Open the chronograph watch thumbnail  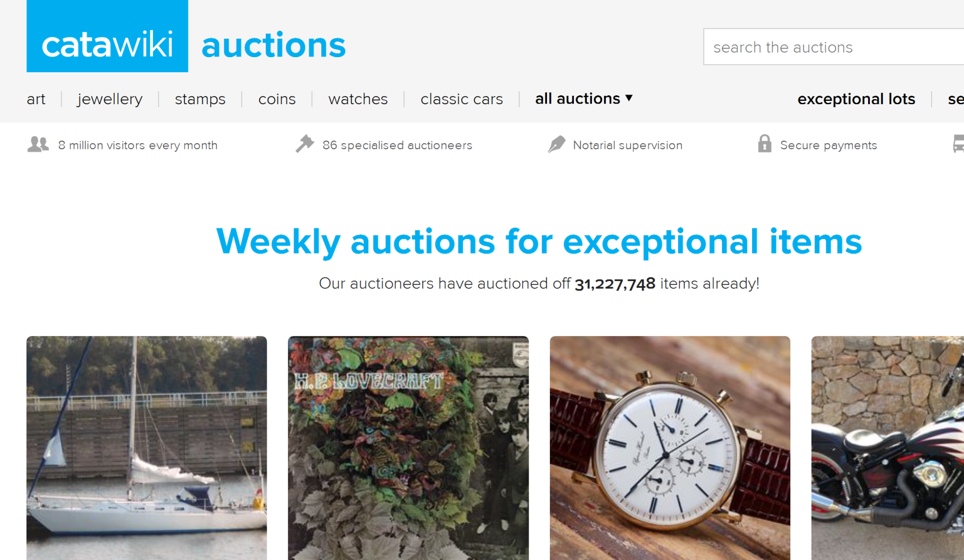click(670, 448)
